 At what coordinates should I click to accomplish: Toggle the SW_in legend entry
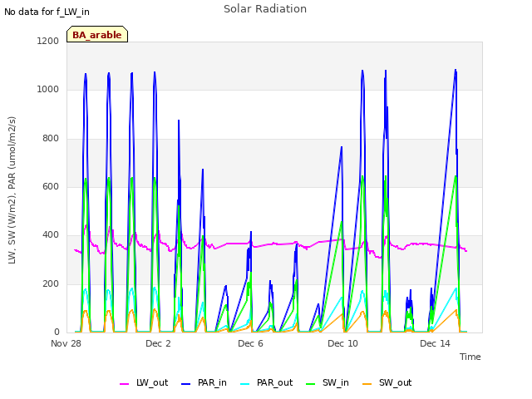click(328, 382)
